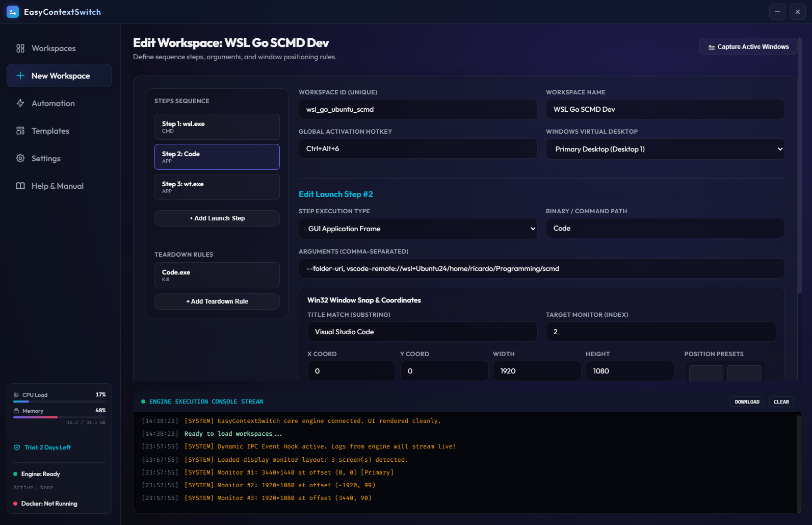The height and width of the screenshot is (525, 812).
Task: Select Step 1: wsl.exe
Action: pos(217,127)
